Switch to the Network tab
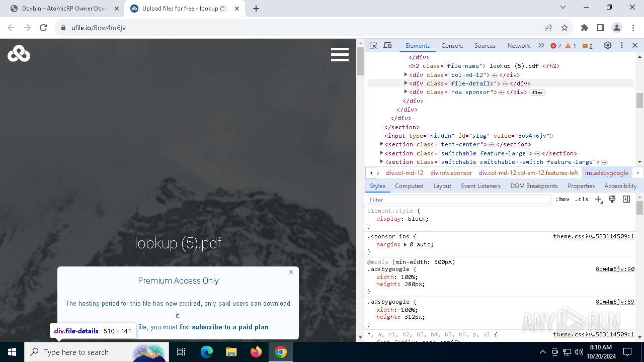644x362 pixels. pyautogui.click(x=519, y=46)
